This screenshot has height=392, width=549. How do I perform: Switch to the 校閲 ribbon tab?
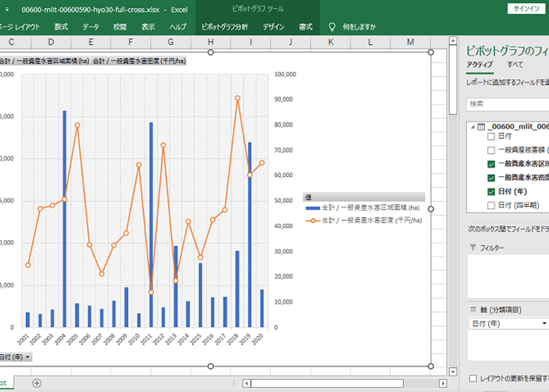pos(120,27)
